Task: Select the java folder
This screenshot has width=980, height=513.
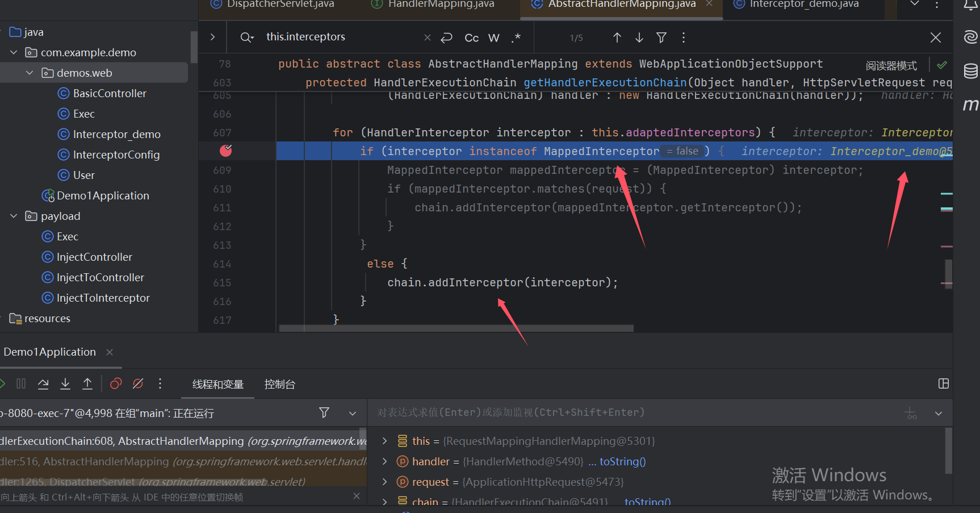Action: coord(27,32)
